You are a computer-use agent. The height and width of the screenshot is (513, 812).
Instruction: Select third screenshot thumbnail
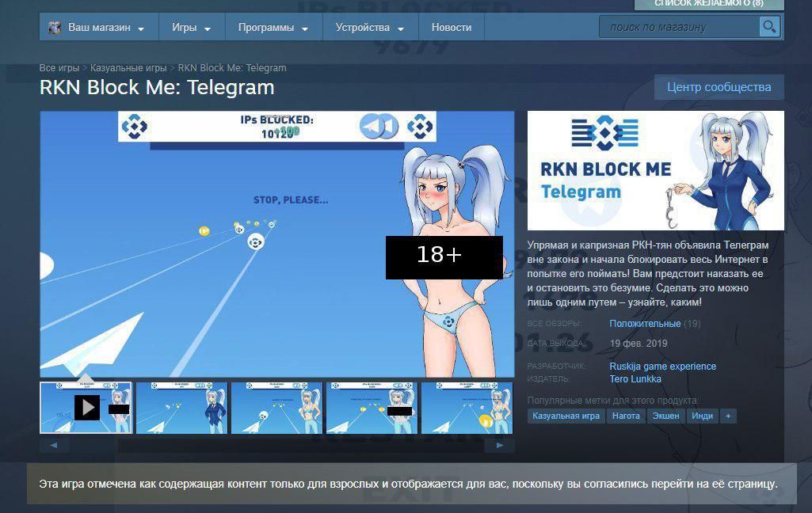tap(276, 408)
